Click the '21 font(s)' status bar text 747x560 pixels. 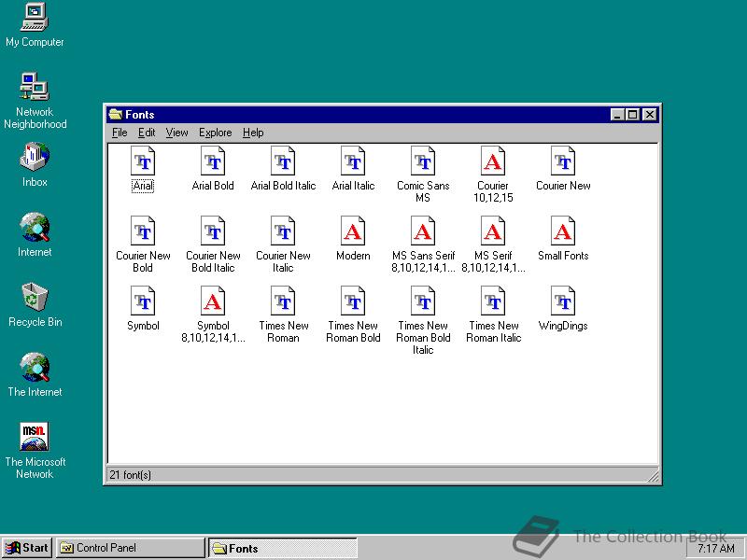(x=130, y=475)
